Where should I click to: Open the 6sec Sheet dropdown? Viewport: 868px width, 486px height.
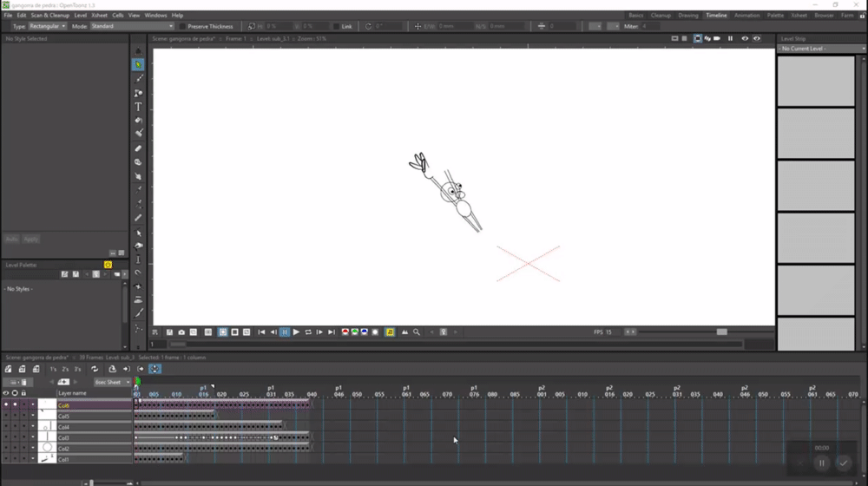point(112,382)
